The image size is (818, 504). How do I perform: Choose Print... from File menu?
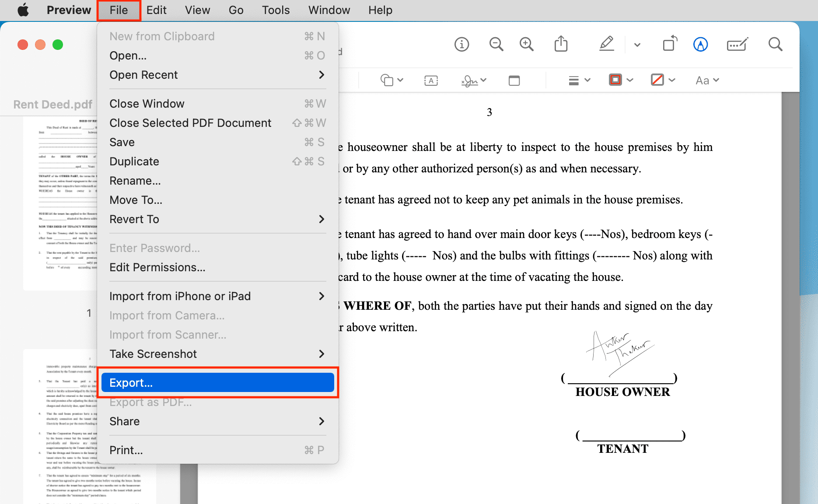click(x=217, y=450)
